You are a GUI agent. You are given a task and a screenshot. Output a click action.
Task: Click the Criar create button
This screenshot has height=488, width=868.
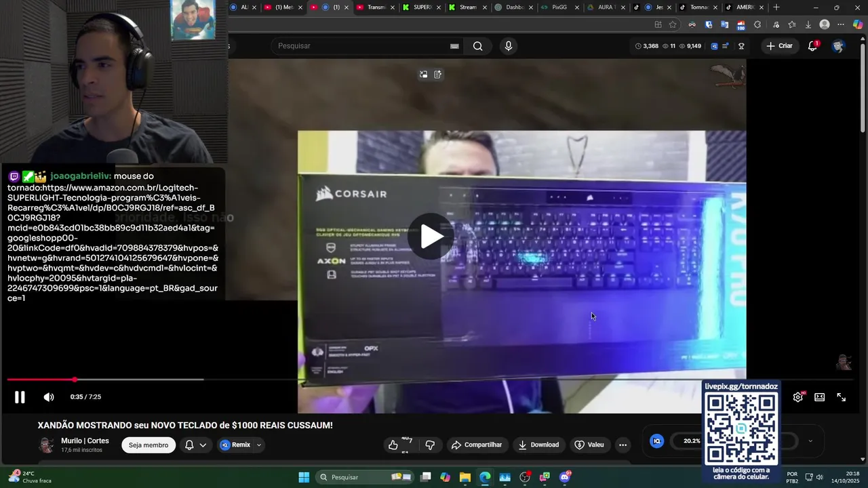[x=780, y=46]
